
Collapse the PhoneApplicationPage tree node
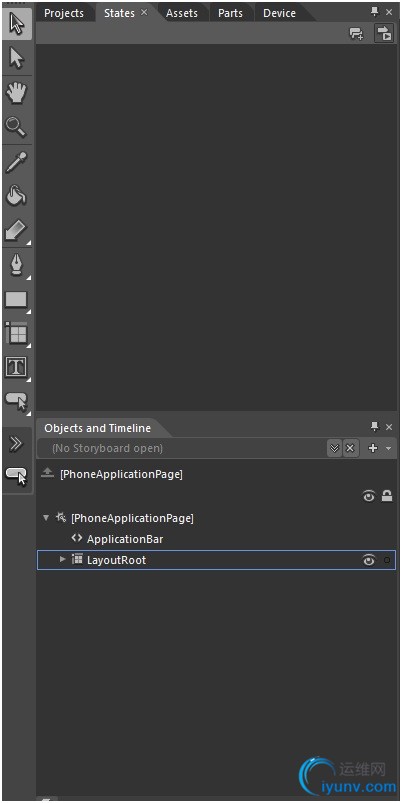coord(46,518)
